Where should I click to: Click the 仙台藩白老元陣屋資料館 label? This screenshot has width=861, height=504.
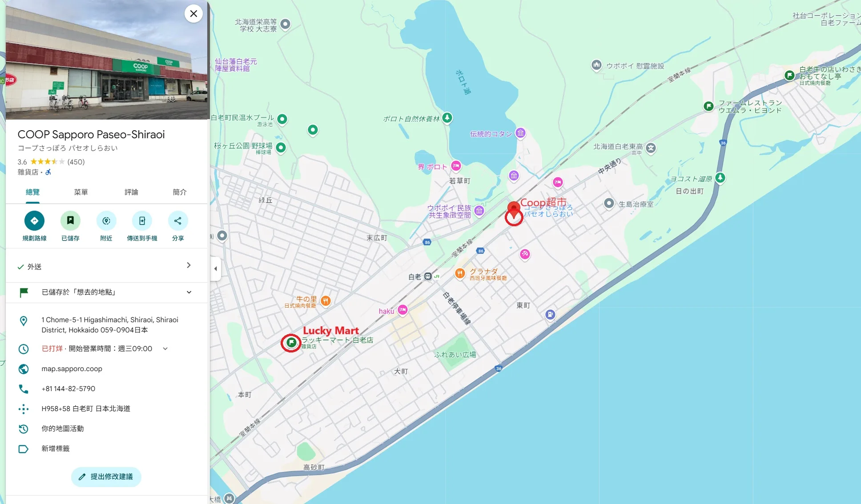[x=236, y=65]
